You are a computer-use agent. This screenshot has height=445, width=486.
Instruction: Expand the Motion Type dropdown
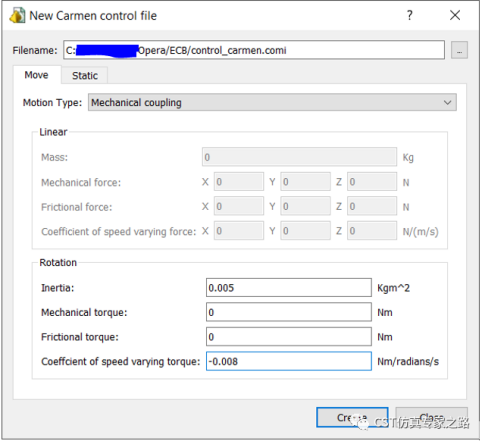272,103
